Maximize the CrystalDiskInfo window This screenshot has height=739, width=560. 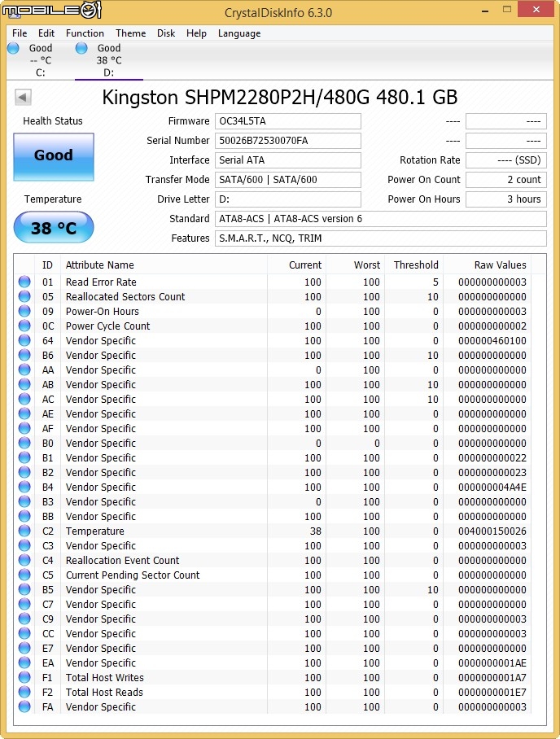507,9
